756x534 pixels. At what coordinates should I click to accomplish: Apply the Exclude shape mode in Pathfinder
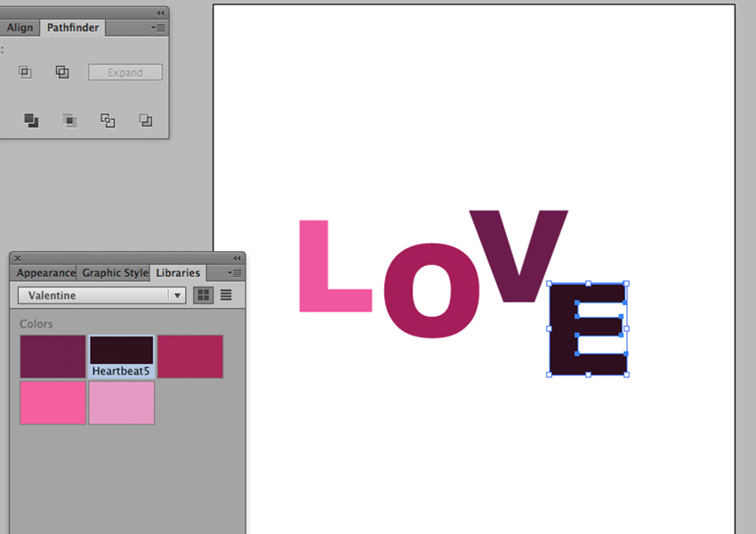pyautogui.click(x=62, y=73)
